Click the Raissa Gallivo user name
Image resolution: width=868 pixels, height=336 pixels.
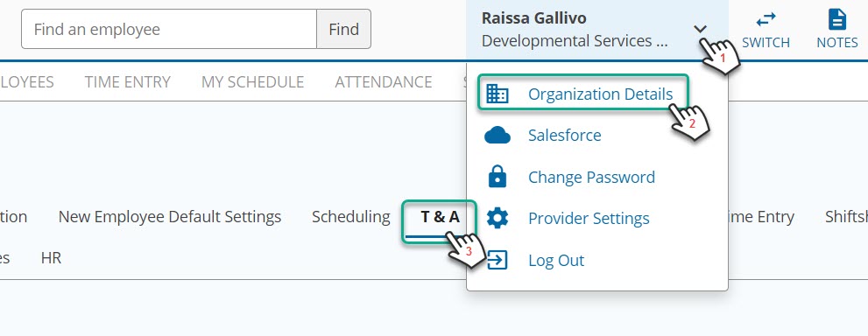click(533, 17)
